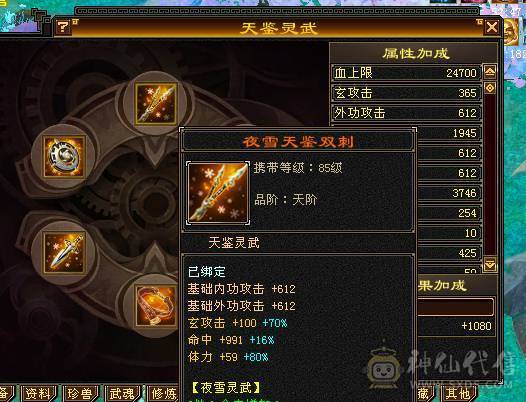This screenshot has width=526, height=402.
Task: Click the 夜雪天鉴双刺 tooltip item image
Action: (218, 193)
